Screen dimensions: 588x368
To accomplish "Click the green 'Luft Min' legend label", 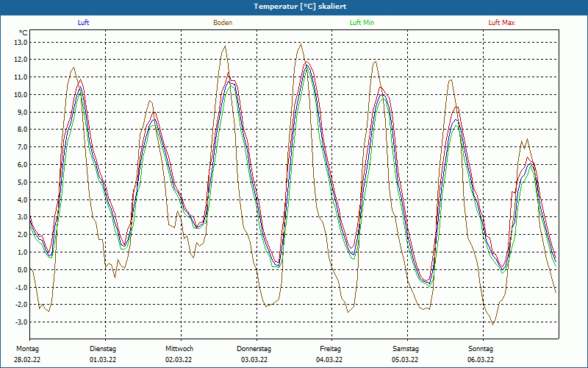I will [362, 23].
